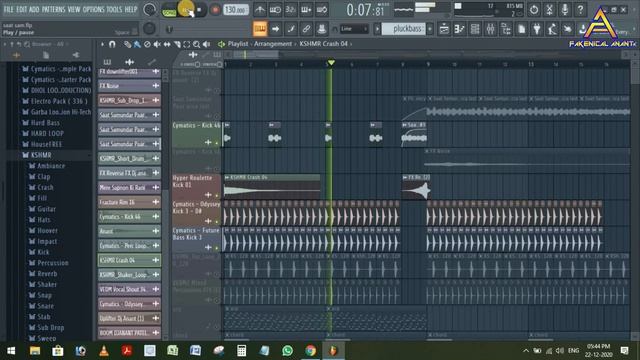
Task: Select FX Noise in the picker list
Action: [129, 86]
